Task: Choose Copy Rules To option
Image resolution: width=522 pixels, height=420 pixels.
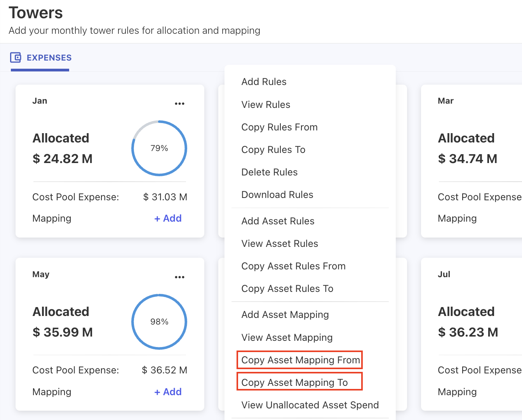Action: [x=273, y=149]
